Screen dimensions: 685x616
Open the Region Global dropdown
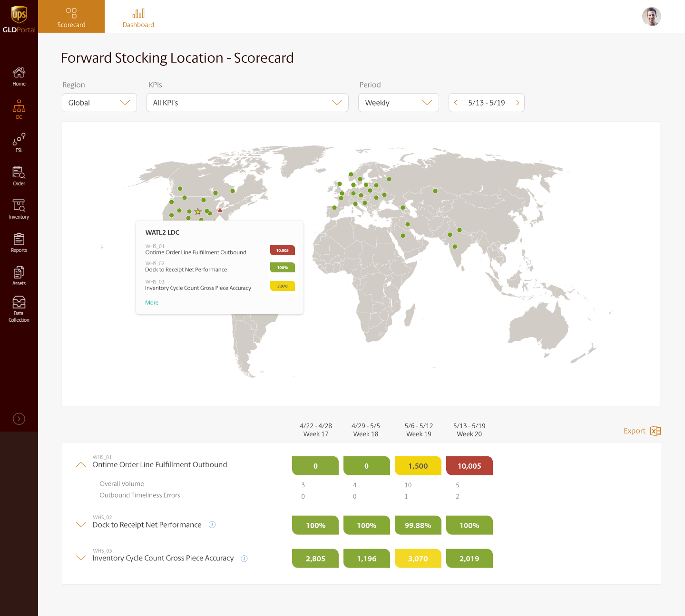point(99,103)
